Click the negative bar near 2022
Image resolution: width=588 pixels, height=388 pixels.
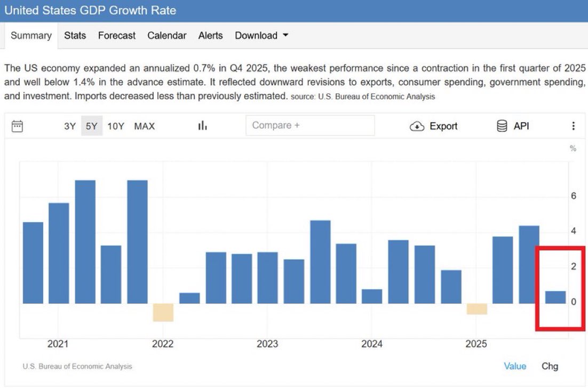(x=163, y=312)
